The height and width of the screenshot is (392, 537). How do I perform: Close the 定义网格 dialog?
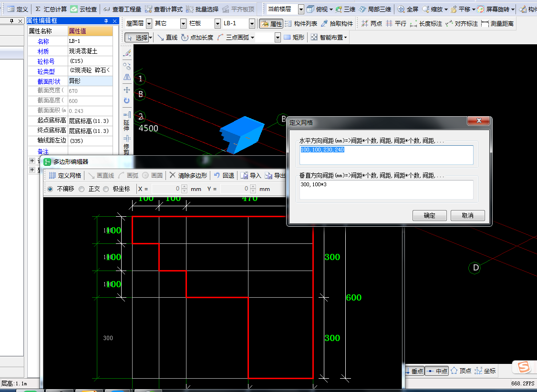point(479,121)
